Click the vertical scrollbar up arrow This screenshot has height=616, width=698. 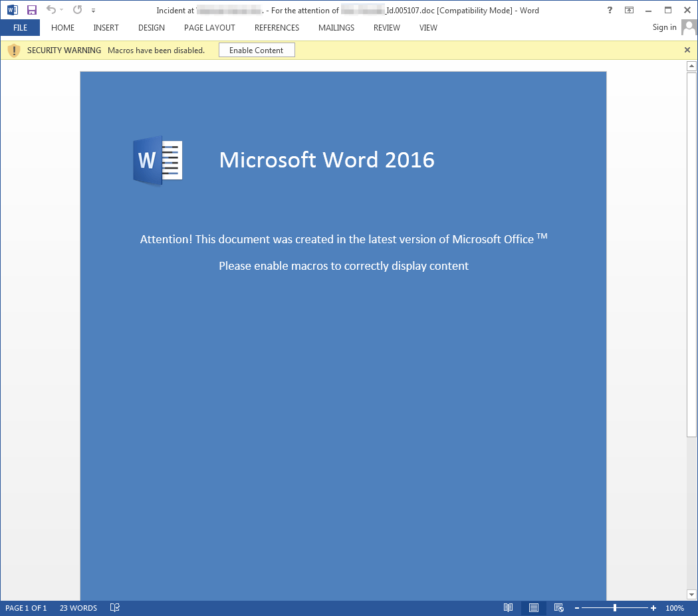point(691,66)
